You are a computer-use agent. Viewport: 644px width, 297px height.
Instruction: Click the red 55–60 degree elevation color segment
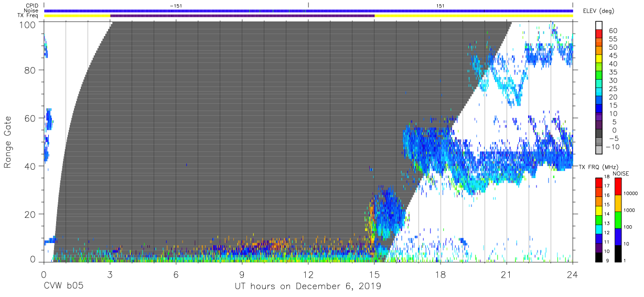pyautogui.click(x=599, y=35)
